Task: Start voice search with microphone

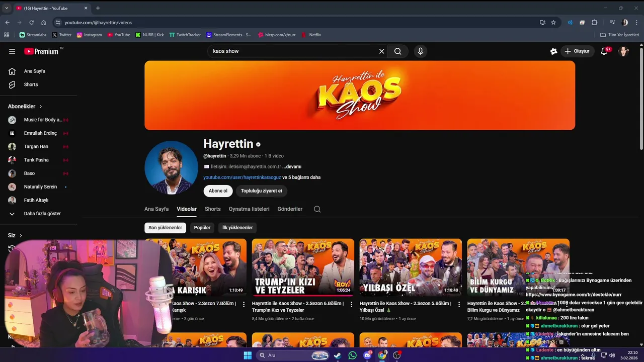Action: click(x=421, y=51)
